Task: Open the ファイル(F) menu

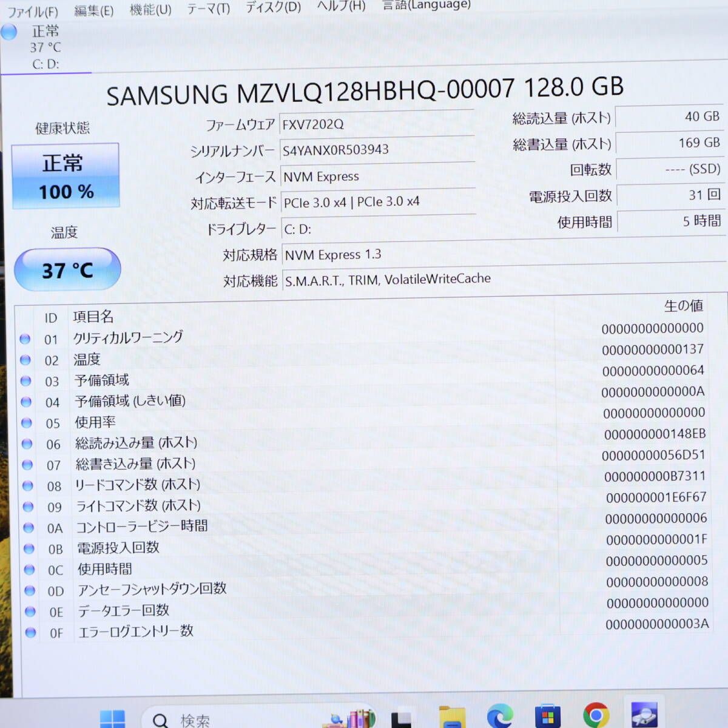Action: tap(32, 12)
